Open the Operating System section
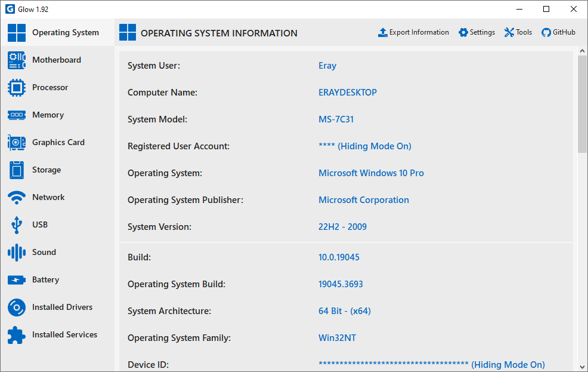 tap(57, 33)
